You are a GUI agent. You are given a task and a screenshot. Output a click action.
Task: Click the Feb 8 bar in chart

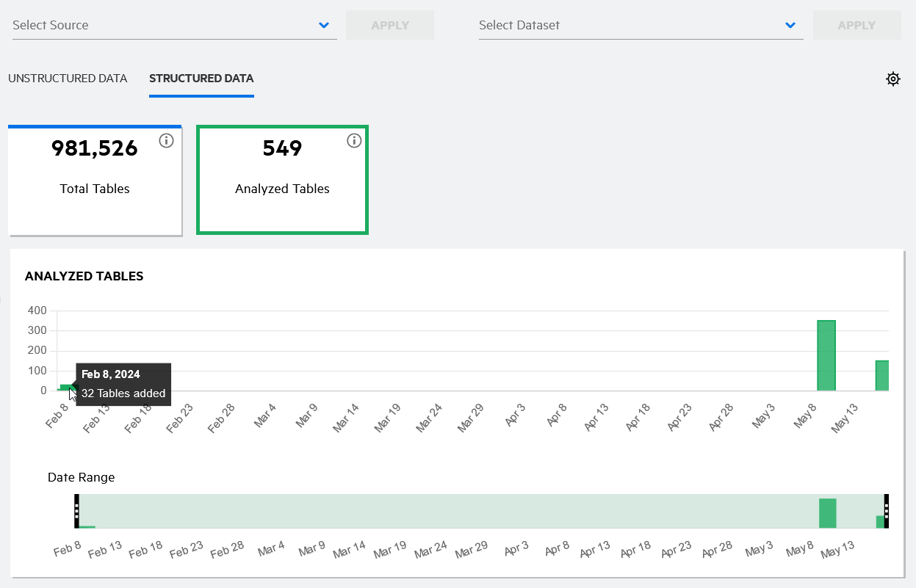tap(65, 387)
